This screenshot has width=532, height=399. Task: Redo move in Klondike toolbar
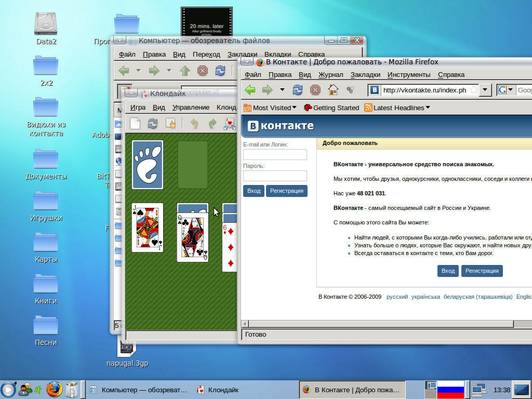click(212, 124)
